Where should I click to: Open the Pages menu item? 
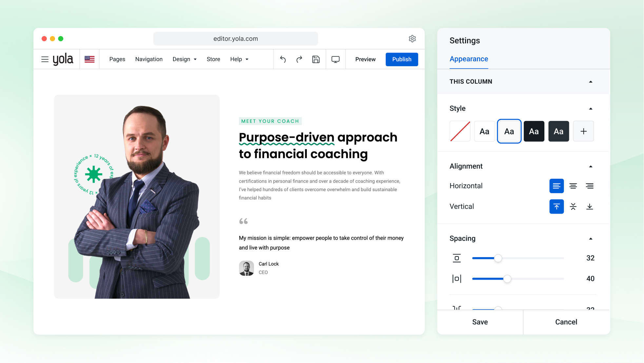[117, 59]
